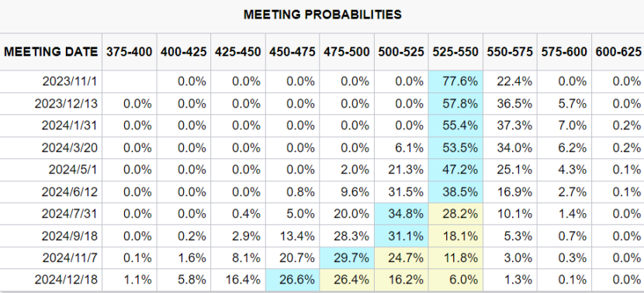
Task: Click the yellow 26.4% cell
Action: coord(347,280)
